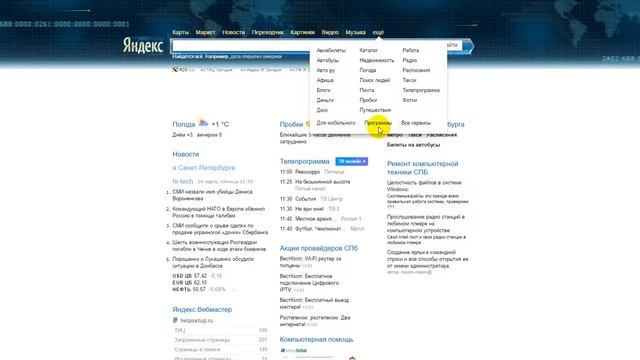Switch news to в Санкт-Петербурге
This screenshot has width=640, height=360.
tap(204, 168)
